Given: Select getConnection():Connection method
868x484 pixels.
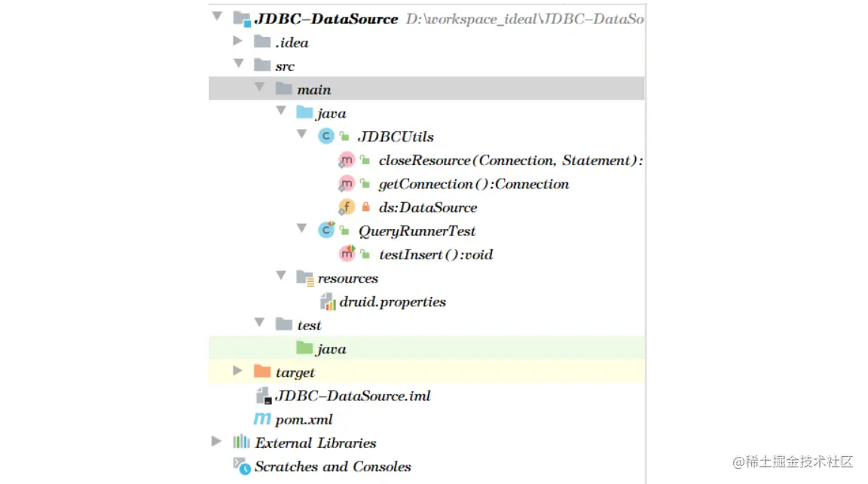Looking at the screenshot, I should tap(474, 184).
